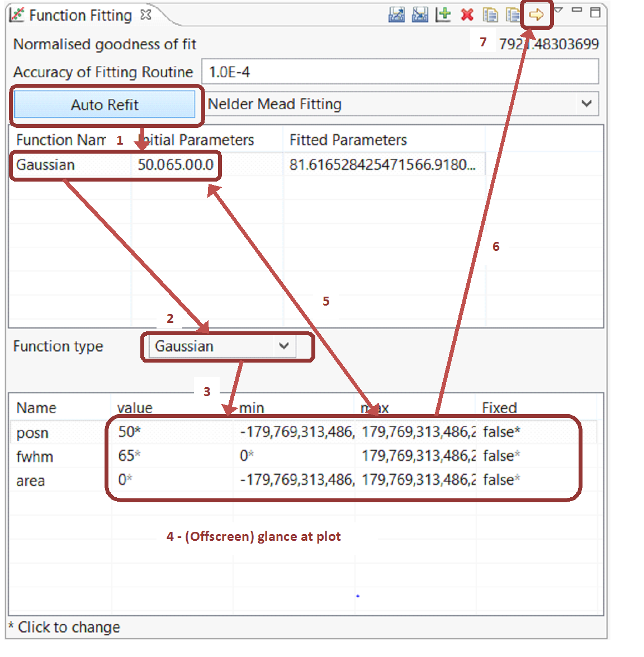The width and height of the screenshot is (644, 657).
Task: Expand the Function type Gaussian combo box
Action: (284, 346)
